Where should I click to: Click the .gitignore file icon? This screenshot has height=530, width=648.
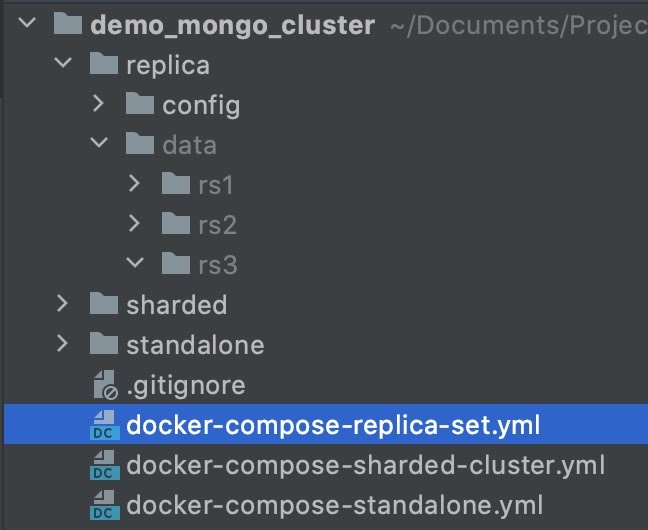tap(105, 385)
